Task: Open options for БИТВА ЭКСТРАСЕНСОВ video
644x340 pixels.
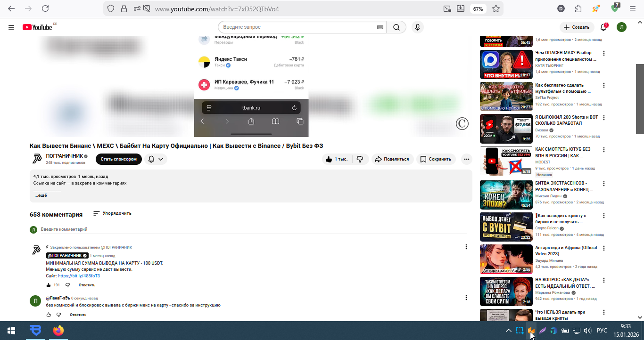Action: point(604,183)
